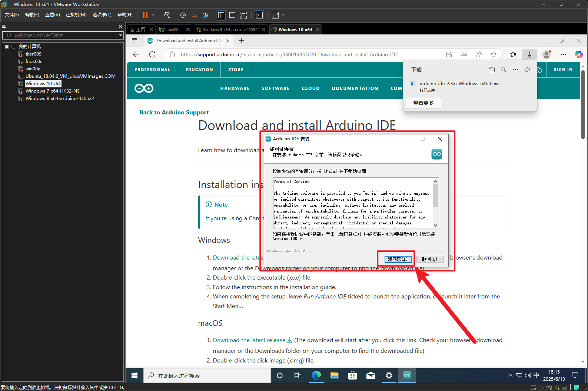Take a snapshot using the clock-plus icon
This screenshot has width=588, height=391.
coord(183,15)
